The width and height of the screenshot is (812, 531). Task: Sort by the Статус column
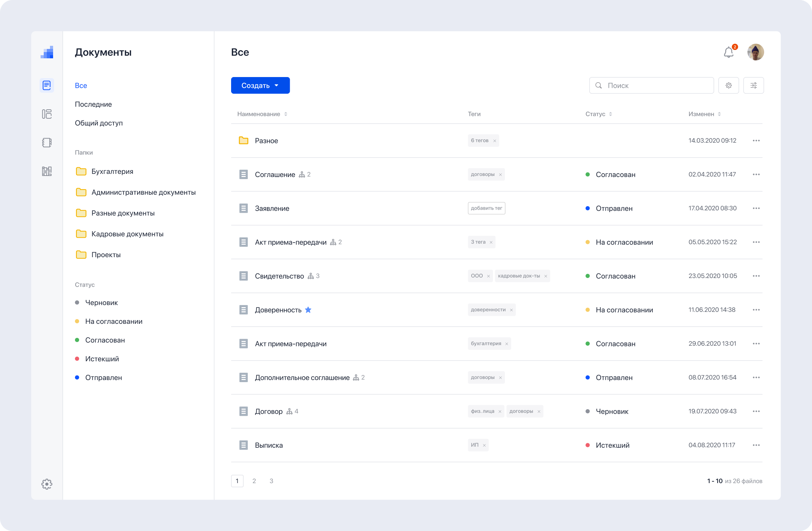pos(599,114)
